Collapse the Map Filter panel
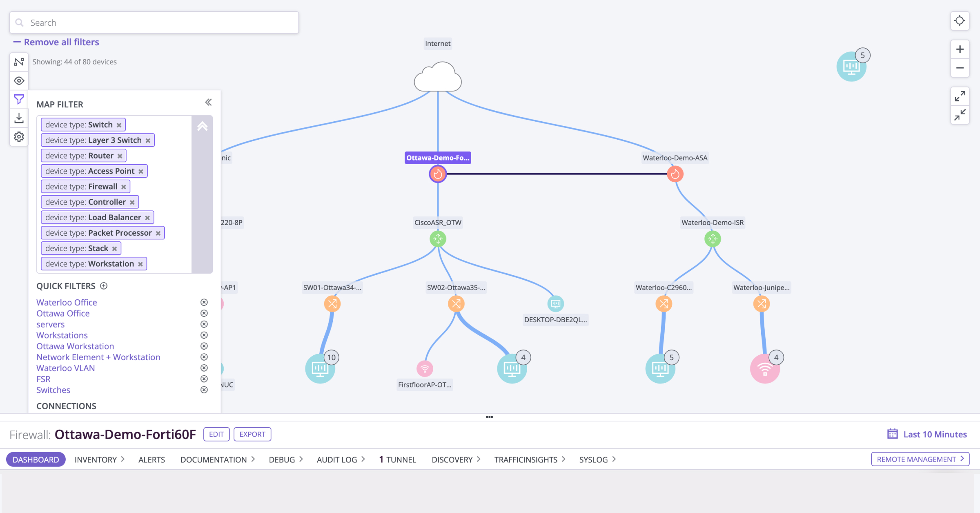 click(208, 102)
